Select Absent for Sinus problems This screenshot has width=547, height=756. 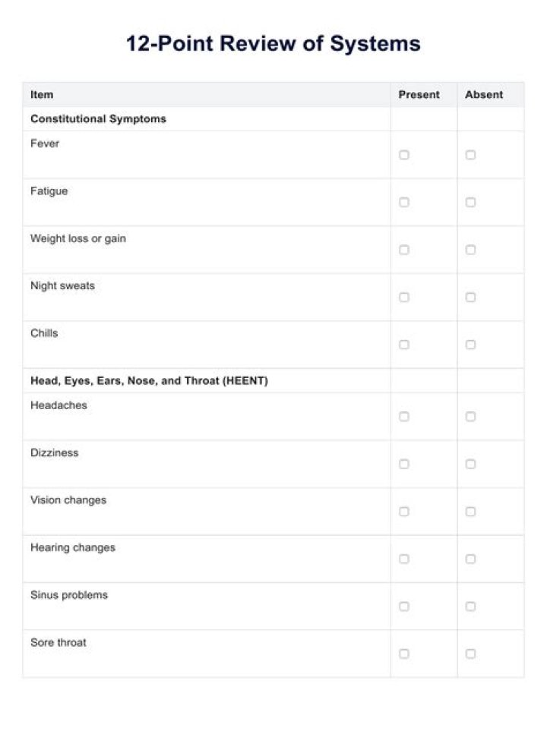[470, 606]
